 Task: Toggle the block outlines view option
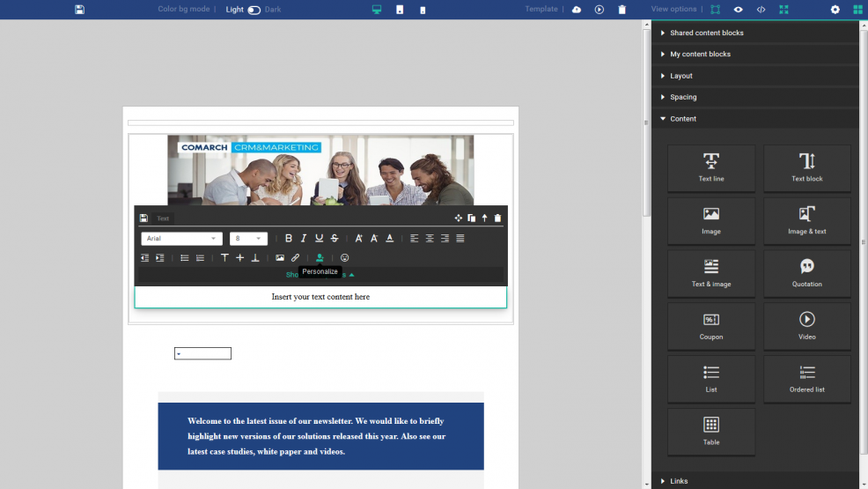click(x=715, y=10)
